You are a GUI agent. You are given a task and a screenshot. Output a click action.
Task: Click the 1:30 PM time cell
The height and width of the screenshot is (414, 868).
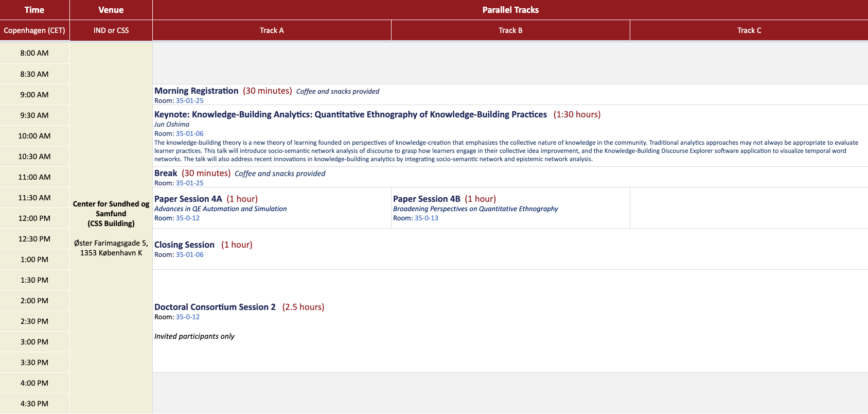[x=34, y=280]
